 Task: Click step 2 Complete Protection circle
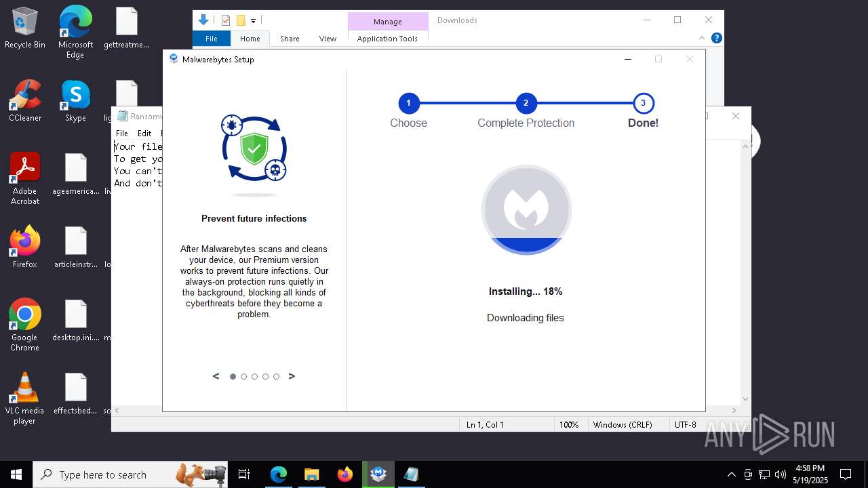click(x=526, y=104)
